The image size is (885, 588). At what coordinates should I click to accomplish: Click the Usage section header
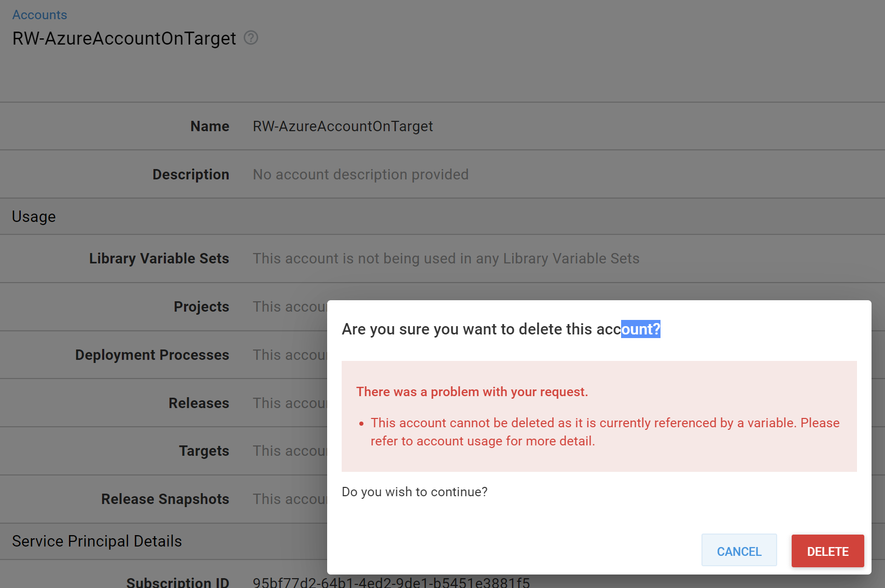click(x=34, y=216)
